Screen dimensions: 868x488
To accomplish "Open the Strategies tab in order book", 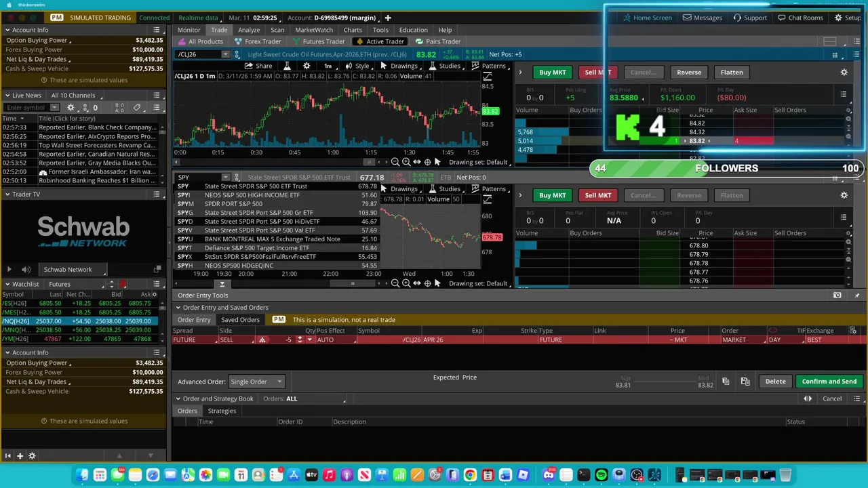I will pos(222,411).
